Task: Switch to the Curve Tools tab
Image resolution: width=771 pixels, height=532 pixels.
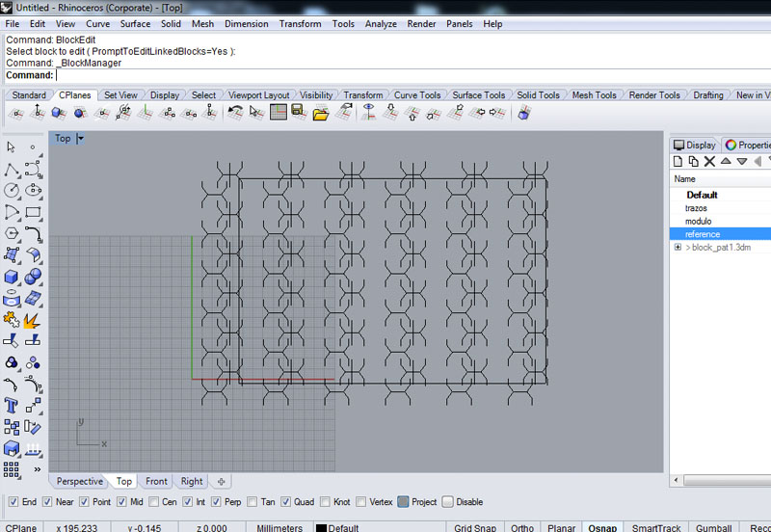Action: coord(417,94)
